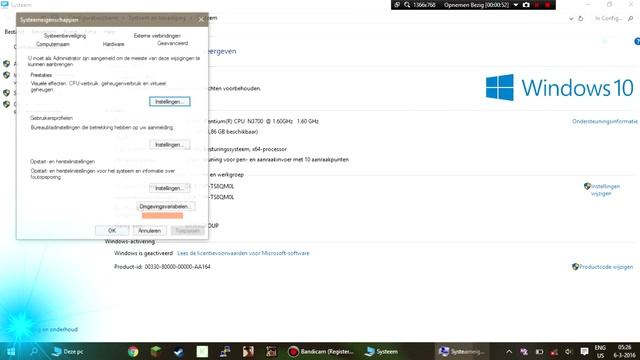Open Instellingen under Opstart- en herstelinstellingen
Screen dimensions: 640x360
click(x=169, y=188)
